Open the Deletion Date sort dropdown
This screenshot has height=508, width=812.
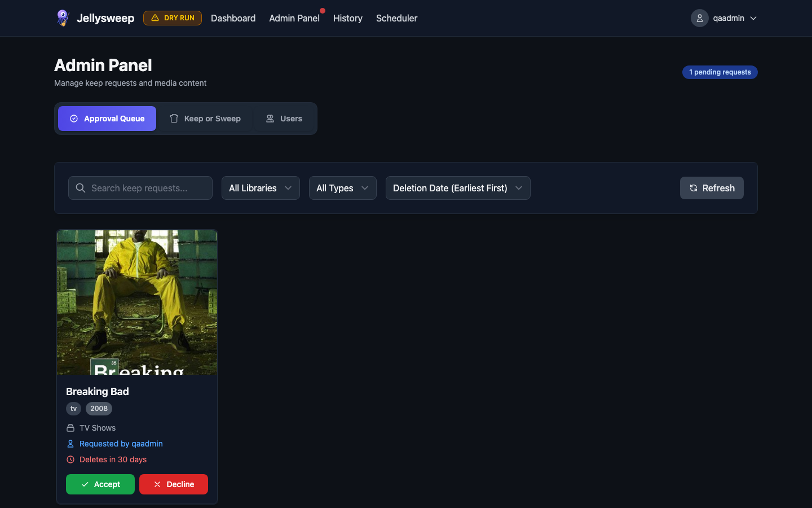(x=458, y=188)
